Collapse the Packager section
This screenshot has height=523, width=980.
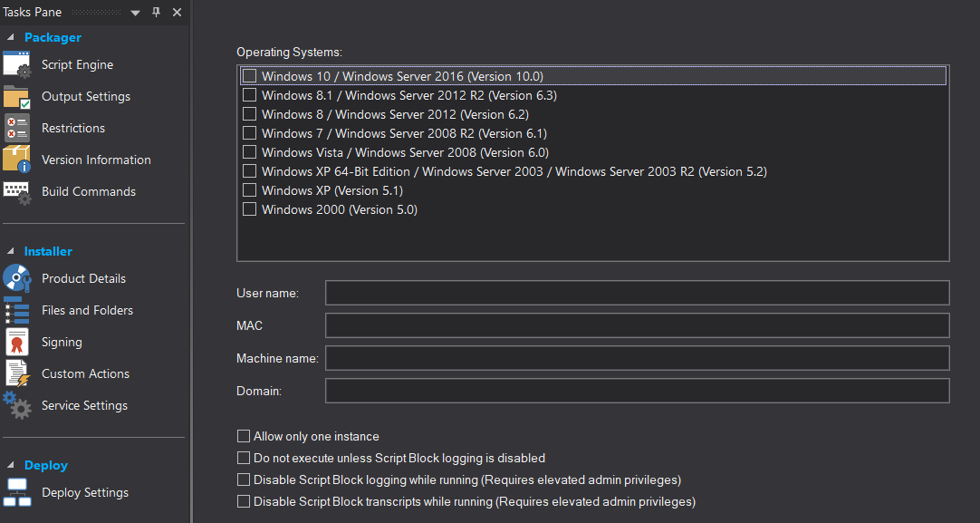[10, 37]
